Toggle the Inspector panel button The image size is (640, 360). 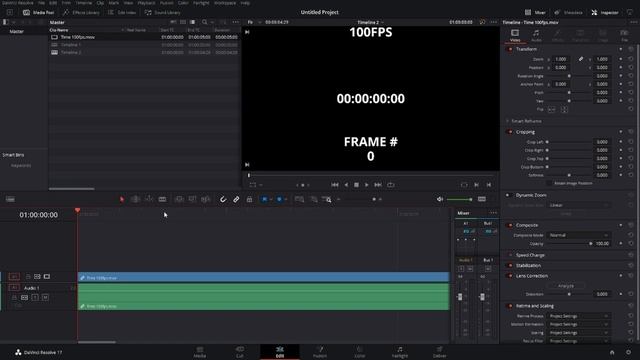pyautogui.click(x=604, y=13)
